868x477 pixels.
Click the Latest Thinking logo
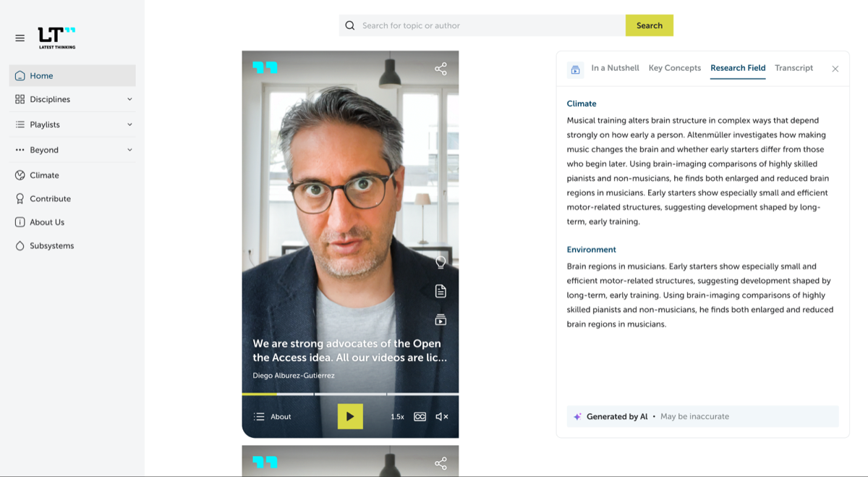[56, 38]
